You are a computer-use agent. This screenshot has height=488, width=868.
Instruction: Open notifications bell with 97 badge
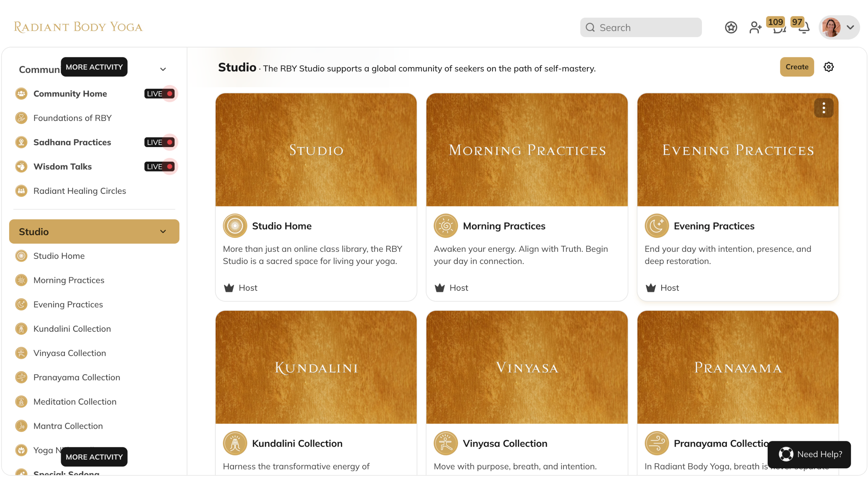804,28
